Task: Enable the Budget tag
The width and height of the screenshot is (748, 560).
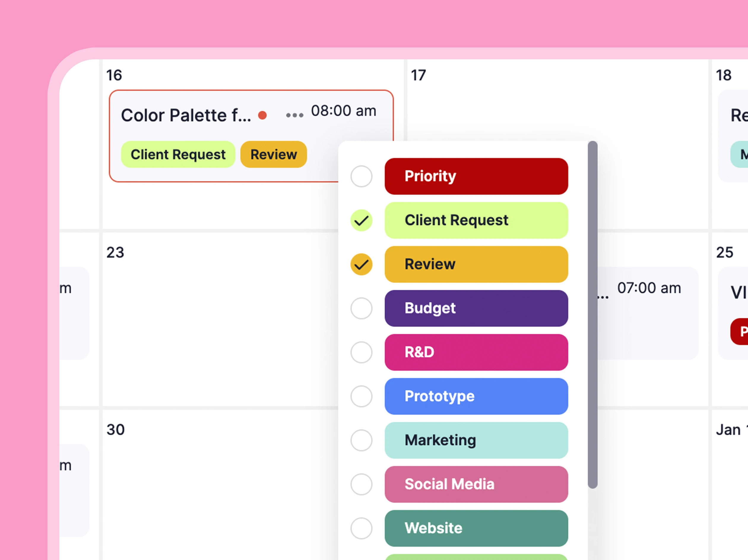Action: click(361, 308)
